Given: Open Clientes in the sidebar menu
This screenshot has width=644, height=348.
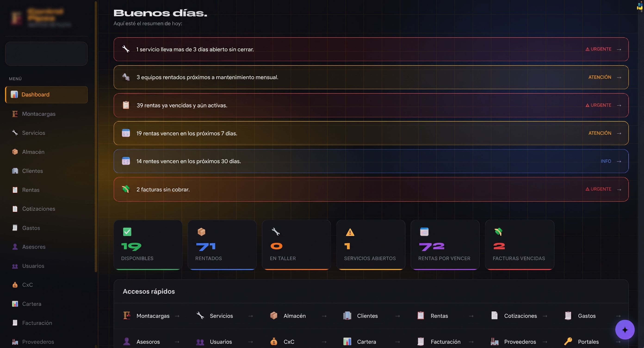Looking at the screenshot, I should pyautogui.click(x=46, y=171).
